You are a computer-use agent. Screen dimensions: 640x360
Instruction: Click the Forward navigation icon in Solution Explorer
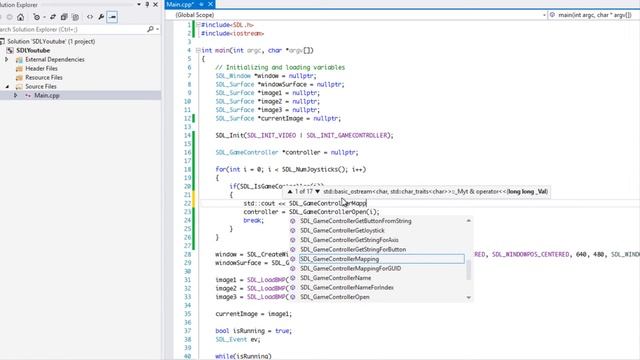pyautogui.click(x=9, y=17)
